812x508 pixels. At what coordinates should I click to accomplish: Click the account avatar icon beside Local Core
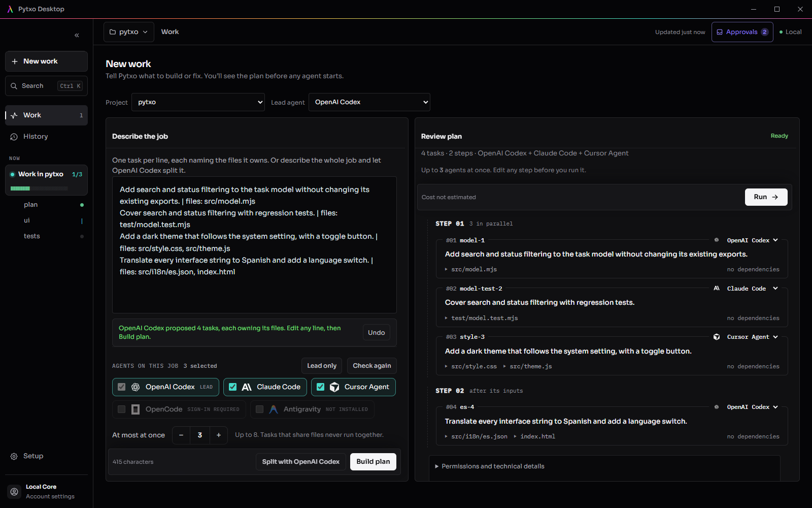(14, 491)
